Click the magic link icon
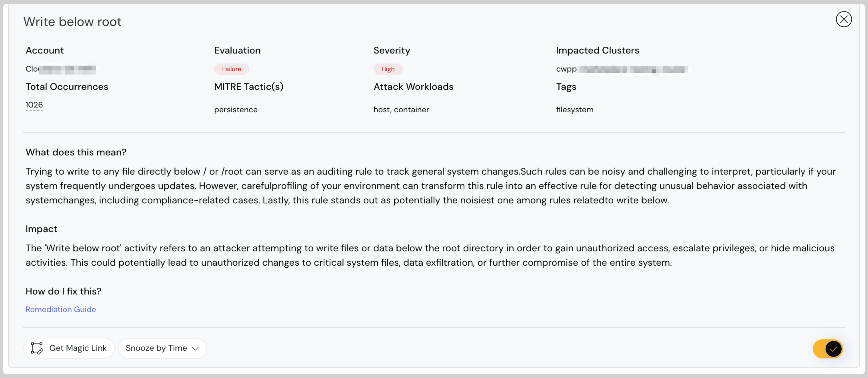This screenshot has width=868, height=378. pos(37,348)
